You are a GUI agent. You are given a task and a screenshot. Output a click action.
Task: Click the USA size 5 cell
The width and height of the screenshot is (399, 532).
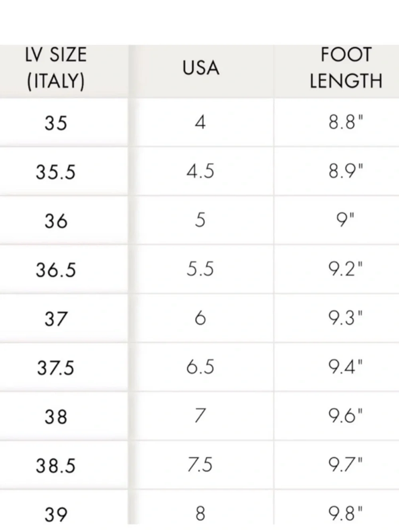coord(200,220)
